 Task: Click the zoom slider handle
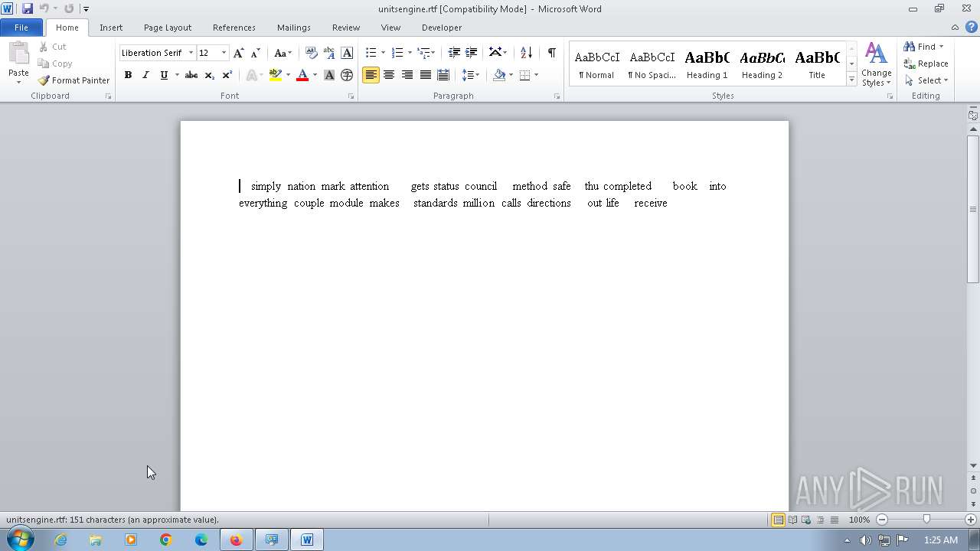coord(926,520)
